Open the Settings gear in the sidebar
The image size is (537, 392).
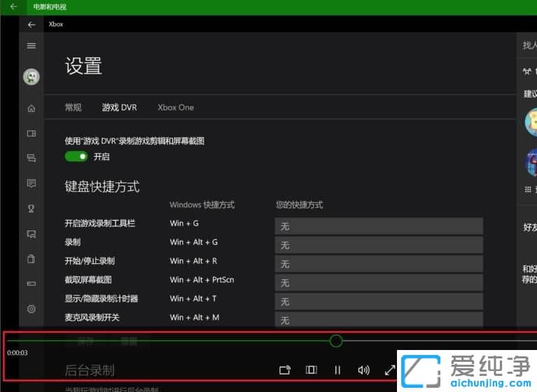(32, 309)
